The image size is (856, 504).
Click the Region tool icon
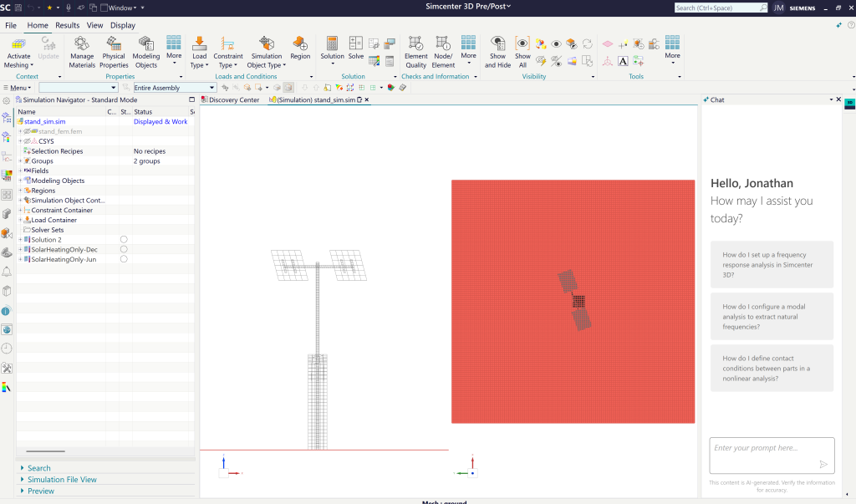[x=300, y=43]
